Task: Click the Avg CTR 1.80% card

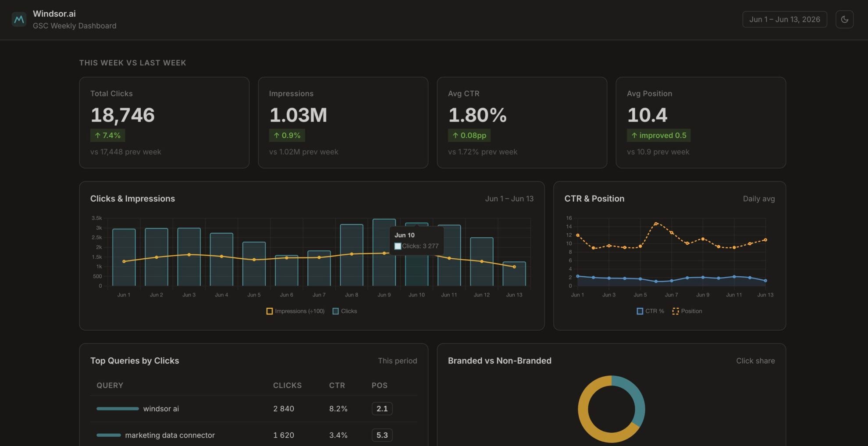Action: [x=522, y=122]
